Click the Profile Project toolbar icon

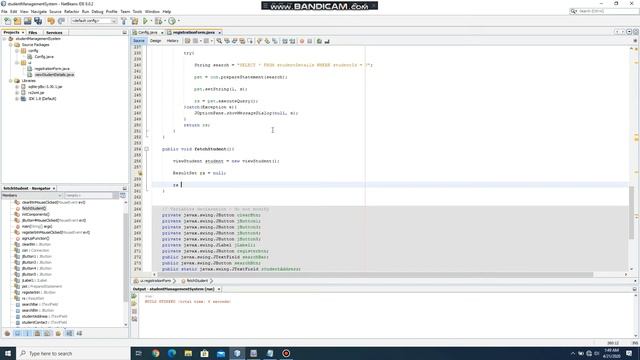[172, 21]
